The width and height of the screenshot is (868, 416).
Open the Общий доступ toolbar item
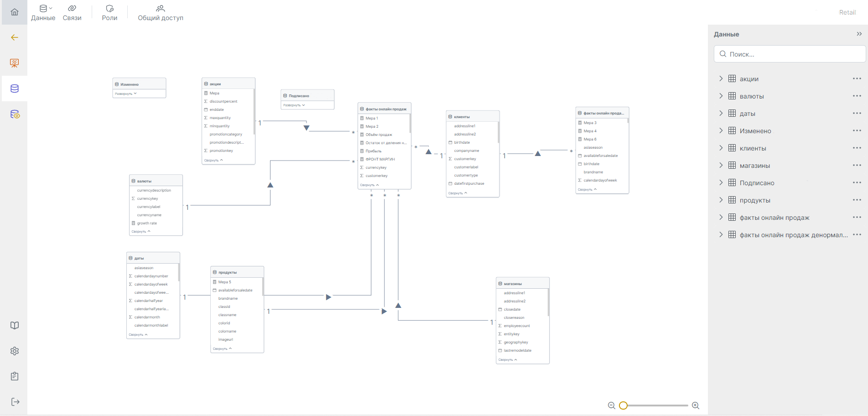click(x=161, y=13)
